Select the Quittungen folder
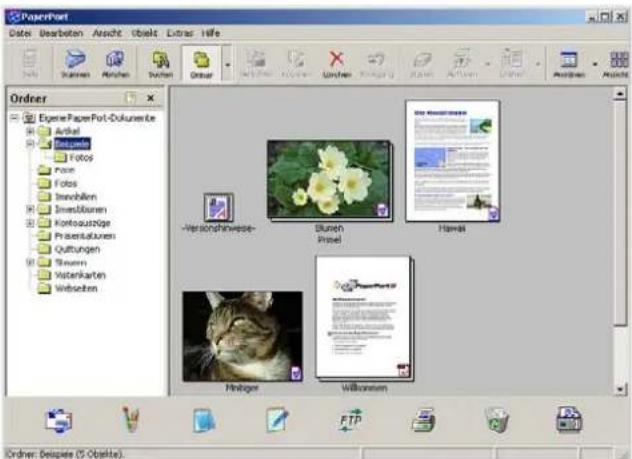 click(x=77, y=249)
